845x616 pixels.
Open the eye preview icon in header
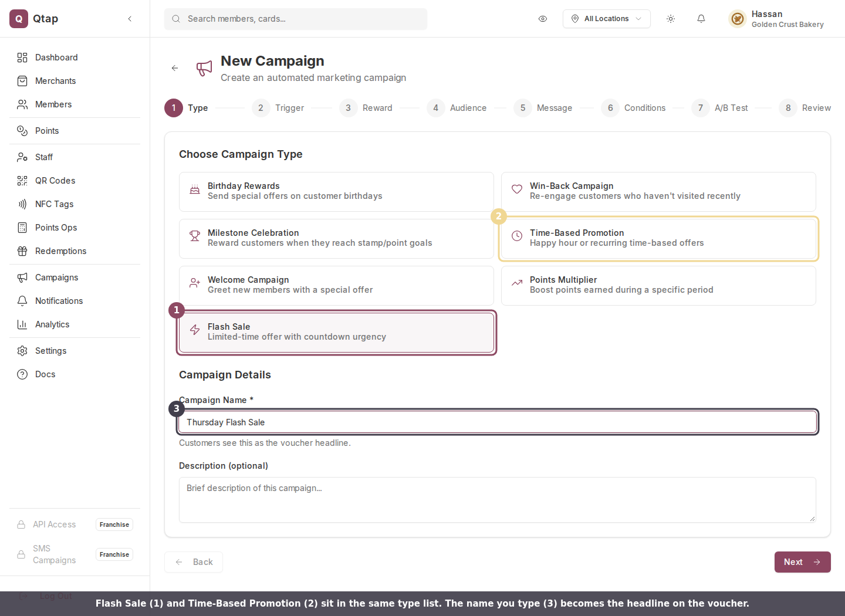click(543, 19)
